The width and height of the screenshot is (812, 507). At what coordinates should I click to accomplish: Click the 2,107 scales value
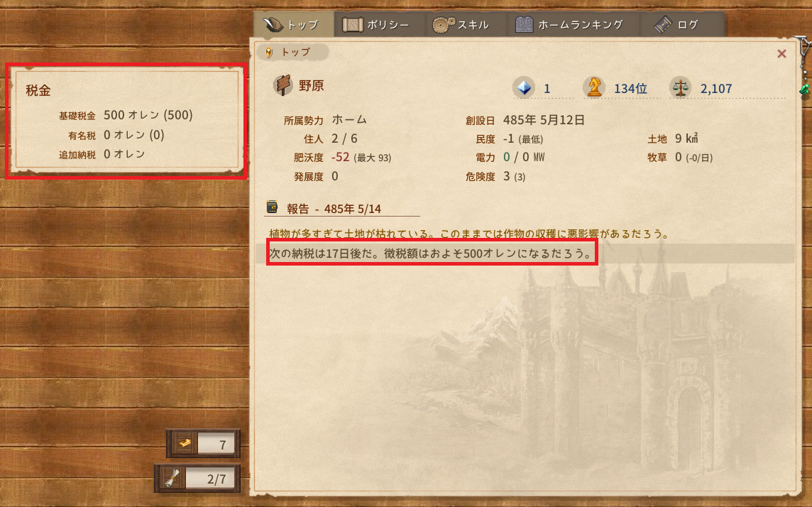click(x=716, y=89)
